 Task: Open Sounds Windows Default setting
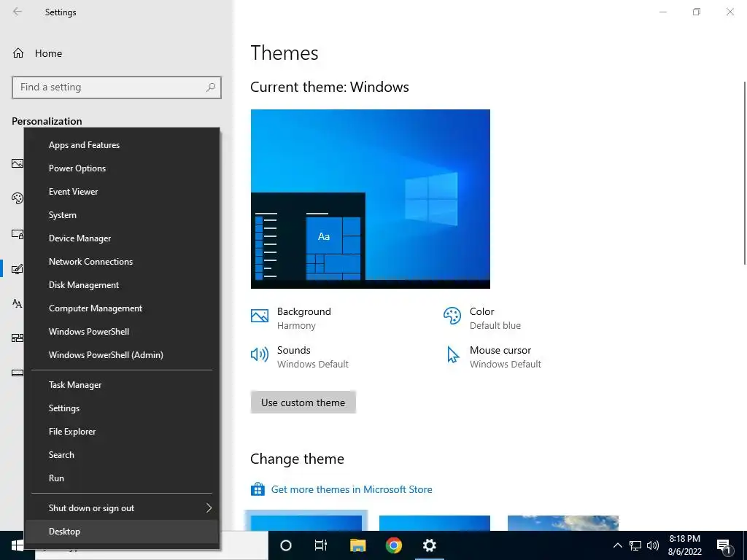[312, 357]
